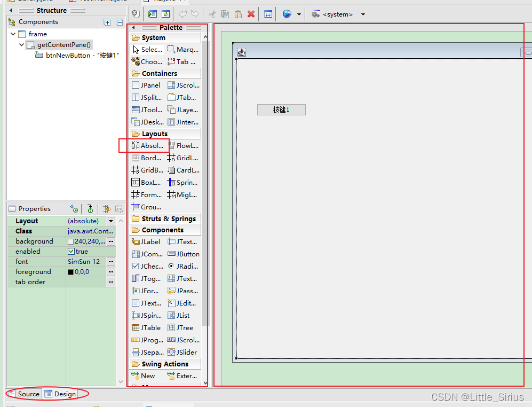Click the black foreground color swatch
Screen dimensions: 532x407
pyautogui.click(x=70, y=272)
